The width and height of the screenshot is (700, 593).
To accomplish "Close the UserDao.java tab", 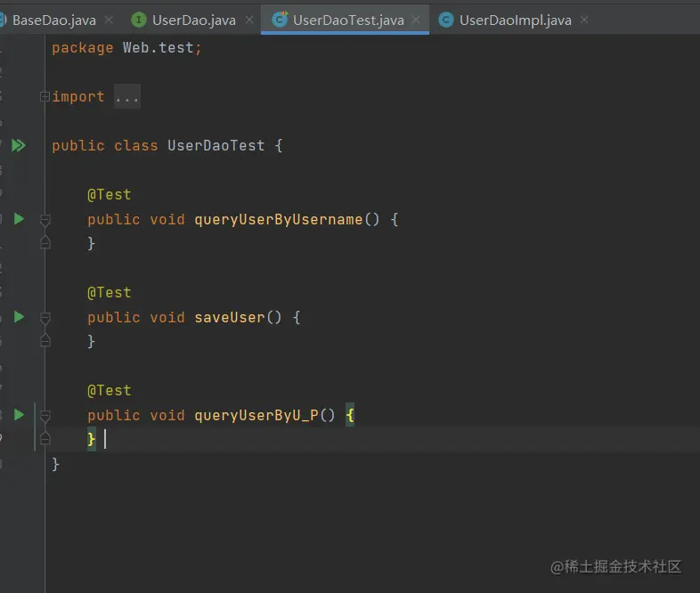I will (x=249, y=20).
